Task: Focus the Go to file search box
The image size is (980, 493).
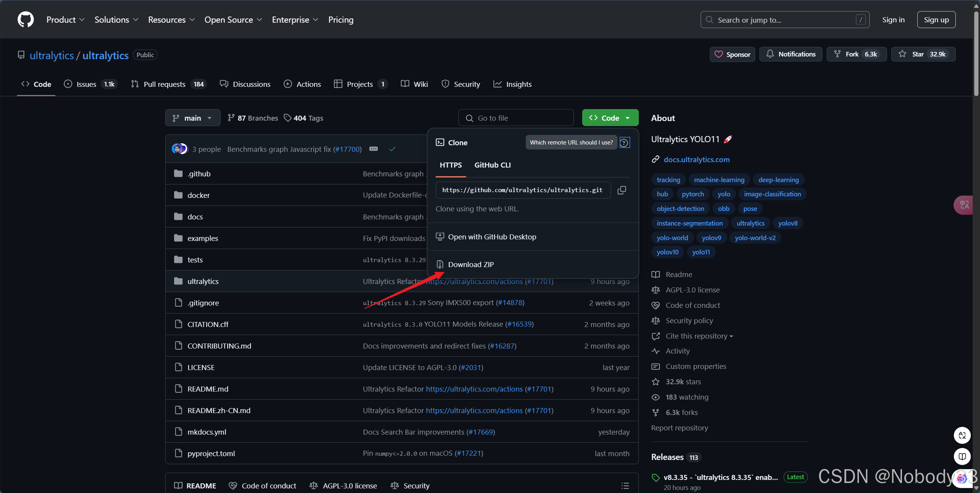Action: pyautogui.click(x=516, y=118)
